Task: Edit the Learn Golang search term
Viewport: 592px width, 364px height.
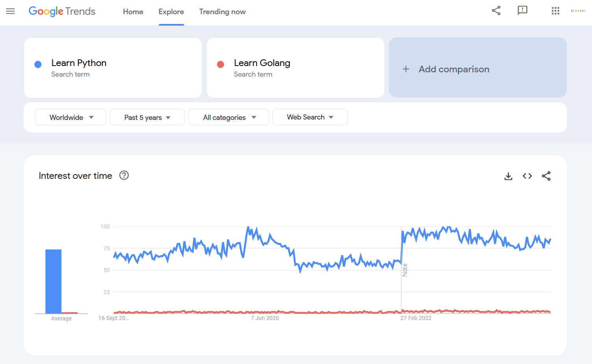Action: [295, 68]
